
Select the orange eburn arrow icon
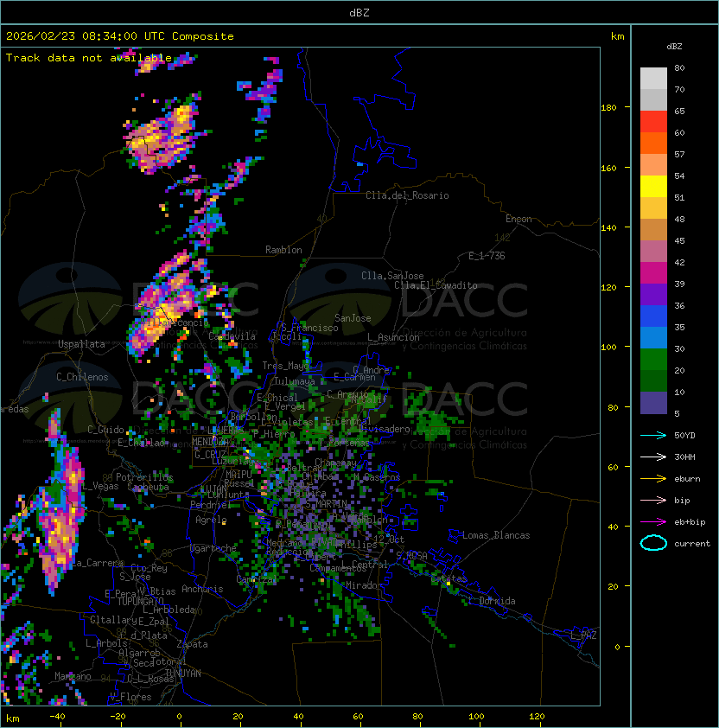tap(653, 478)
